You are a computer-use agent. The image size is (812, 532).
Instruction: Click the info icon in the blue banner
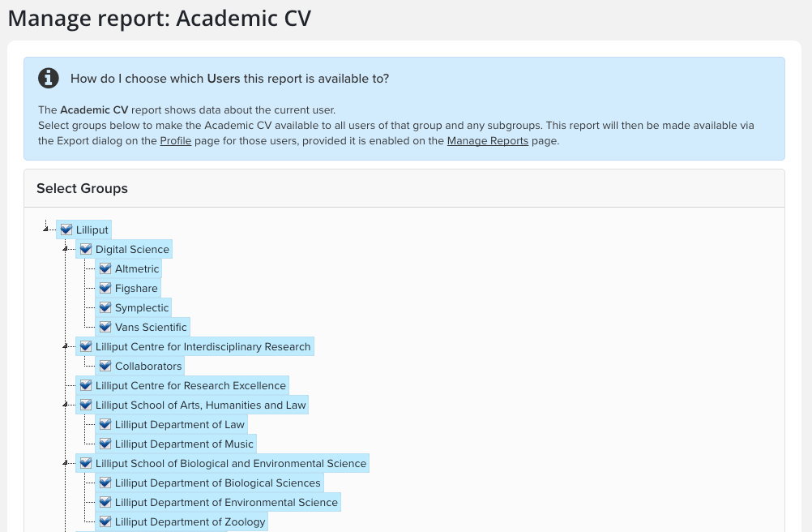(49, 78)
